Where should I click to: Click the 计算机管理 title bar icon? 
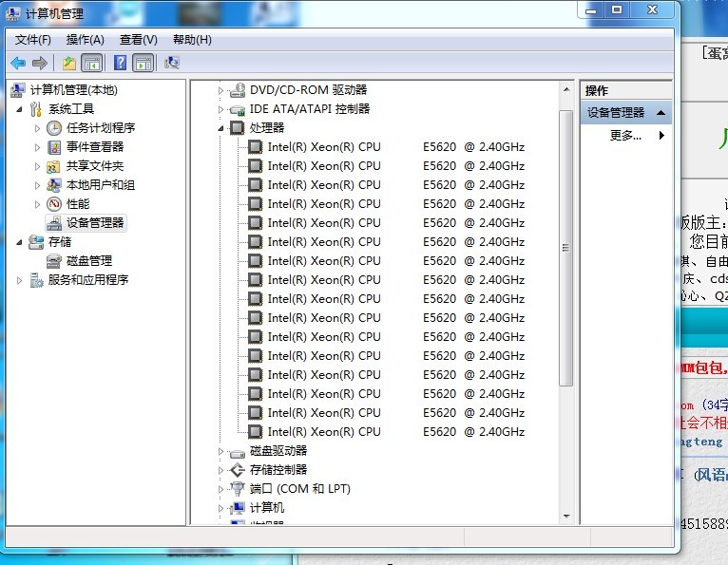tap(13, 14)
